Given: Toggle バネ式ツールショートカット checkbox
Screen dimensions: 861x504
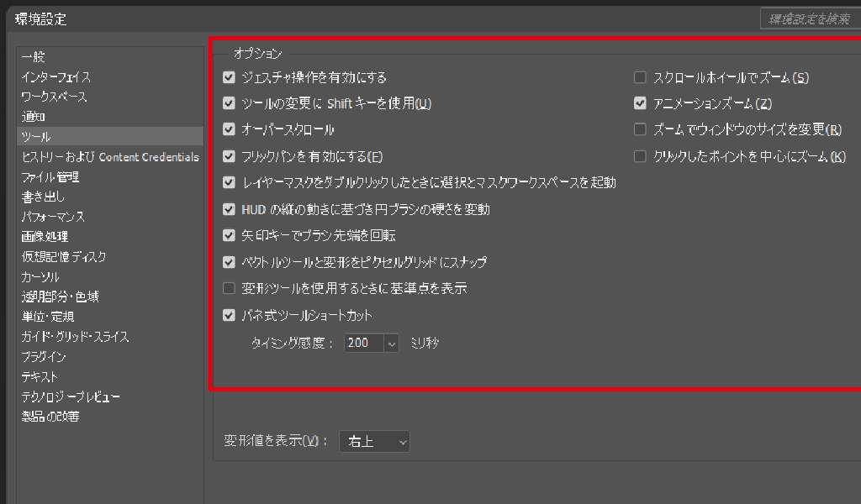Looking at the screenshot, I should tap(229, 316).
